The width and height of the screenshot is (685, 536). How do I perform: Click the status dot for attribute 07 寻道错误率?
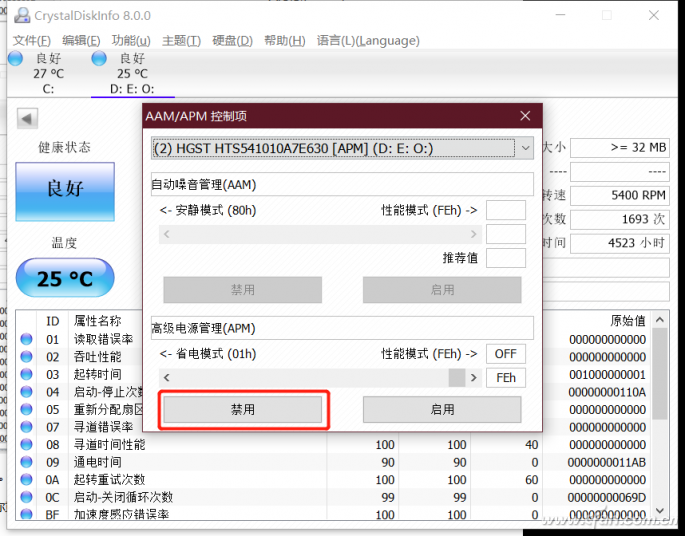(27, 427)
